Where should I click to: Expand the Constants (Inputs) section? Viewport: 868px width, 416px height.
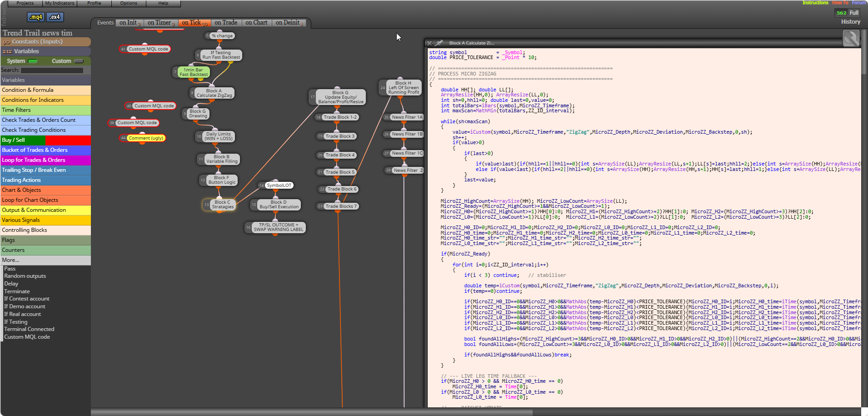click(45, 42)
